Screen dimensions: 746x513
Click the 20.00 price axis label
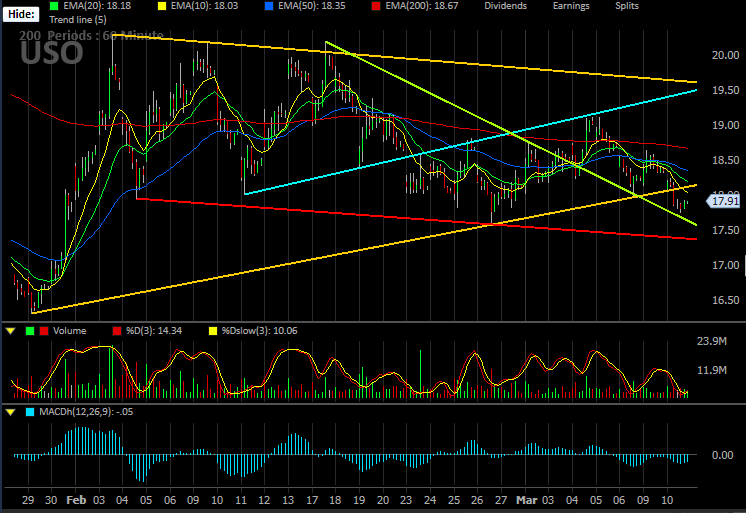(726, 55)
